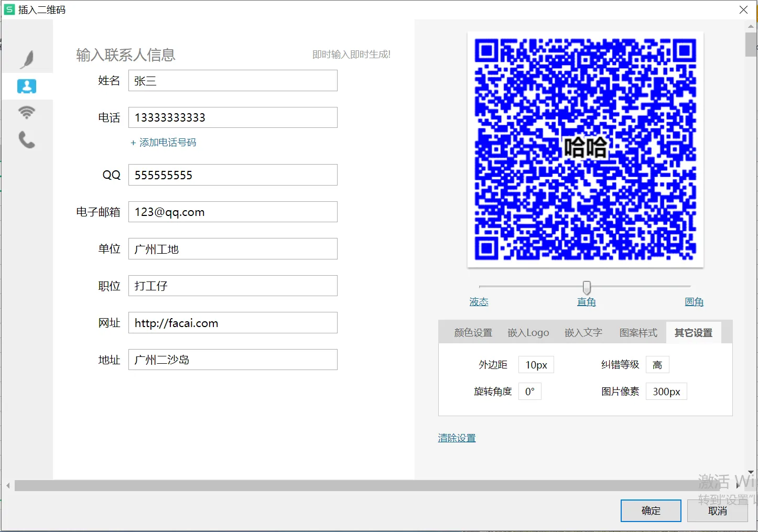Screen dimensions: 758x532
Task: Click the 职位 job title field
Action: click(x=233, y=286)
